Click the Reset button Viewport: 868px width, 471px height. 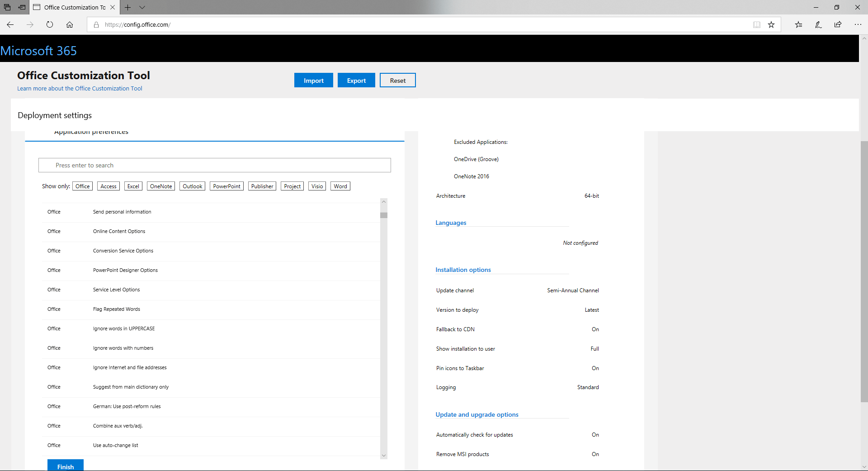(x=398, y=80)
